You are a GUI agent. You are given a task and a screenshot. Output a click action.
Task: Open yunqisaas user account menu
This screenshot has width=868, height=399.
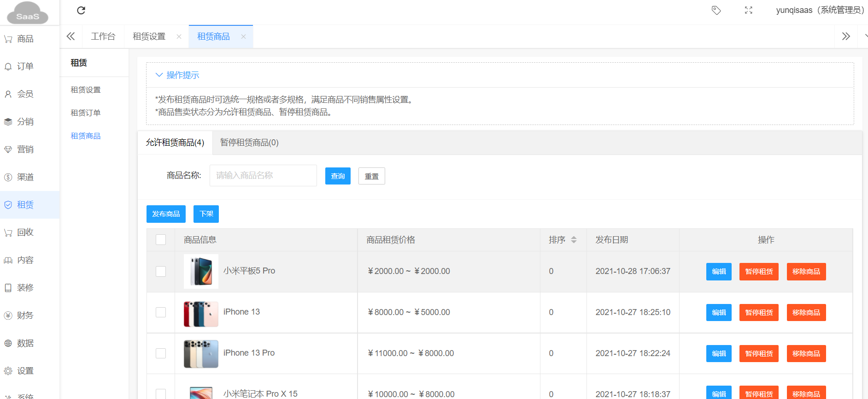pos(820,10)
